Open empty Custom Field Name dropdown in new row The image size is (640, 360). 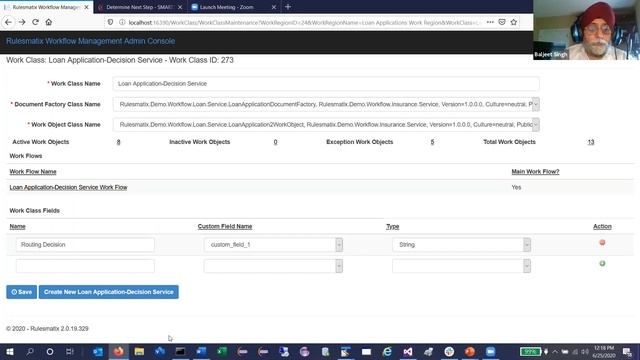pos(339,266)
